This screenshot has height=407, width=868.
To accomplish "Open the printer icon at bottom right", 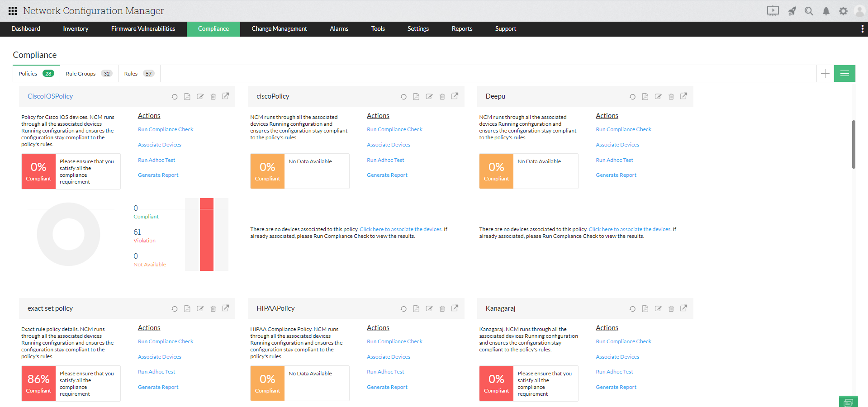I will point(848,402).
